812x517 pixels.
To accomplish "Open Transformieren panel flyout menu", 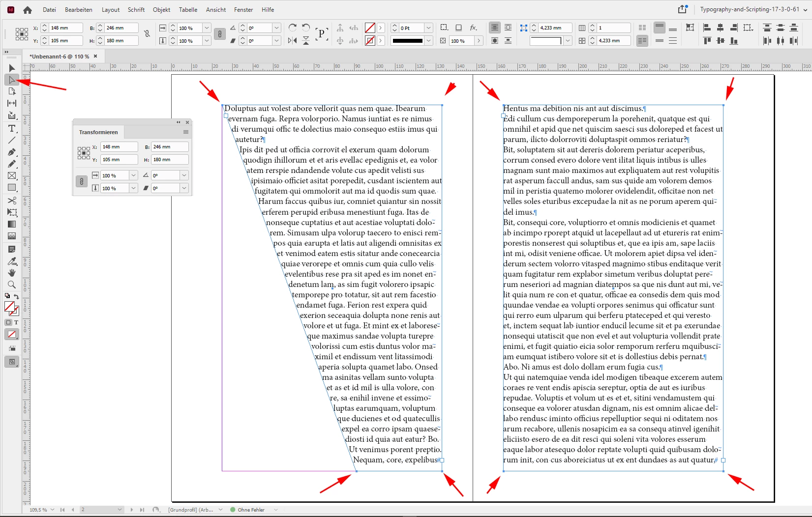I will [x=186, y=132].
